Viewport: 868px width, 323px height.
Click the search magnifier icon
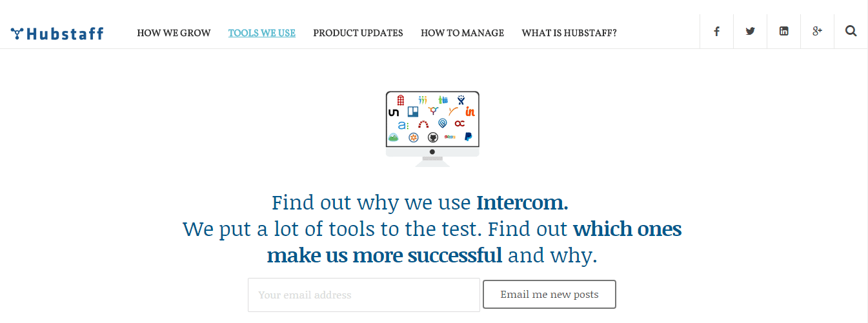coord(851,32)
